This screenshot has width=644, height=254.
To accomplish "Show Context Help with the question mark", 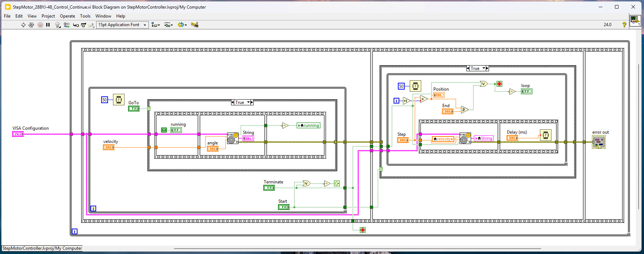I will (x=624, y=25).
